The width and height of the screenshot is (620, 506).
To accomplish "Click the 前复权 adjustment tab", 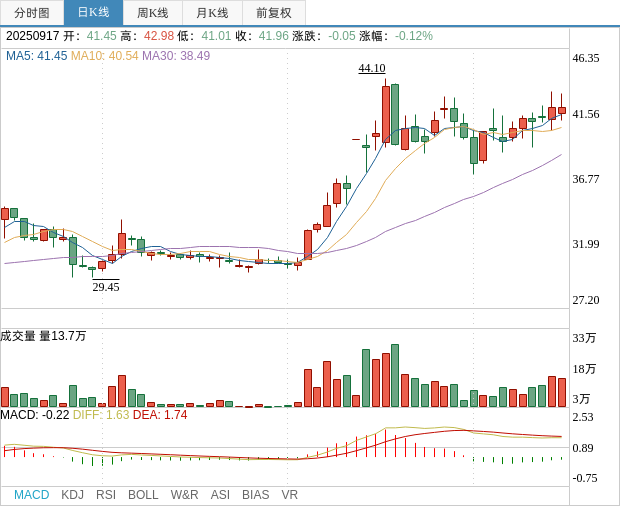I will 274,13.
